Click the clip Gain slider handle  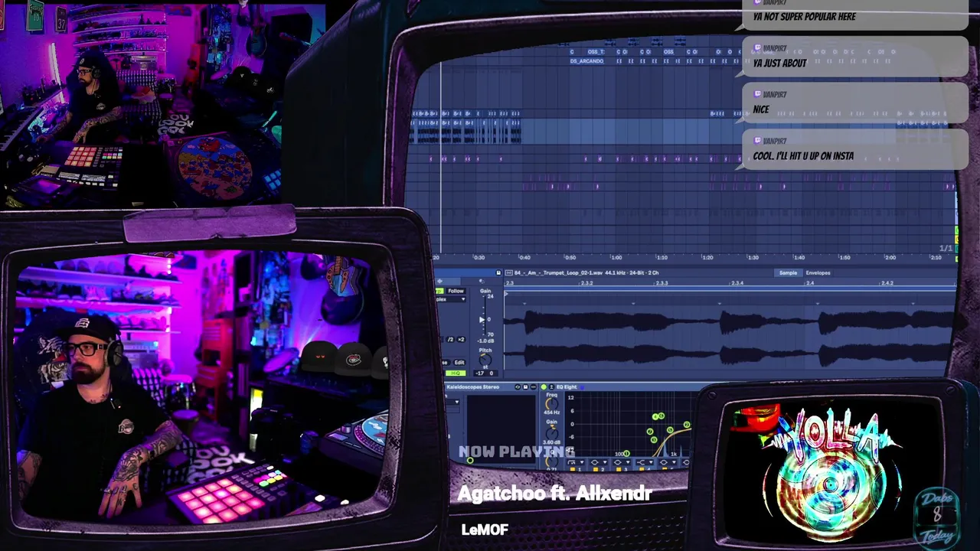tap(482, 320)
